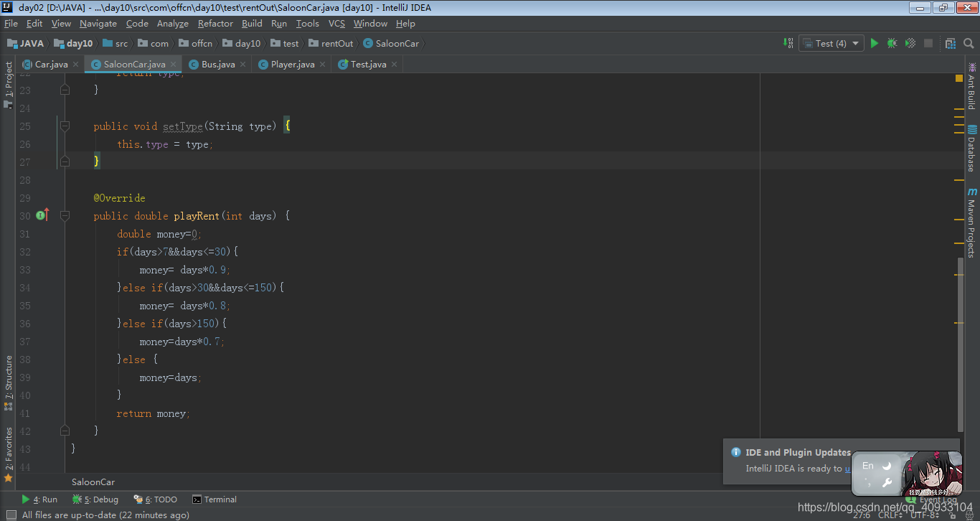Open the Ant Build tool window
The height and width of the screenshot is (521, 980).
coord(972,88)
